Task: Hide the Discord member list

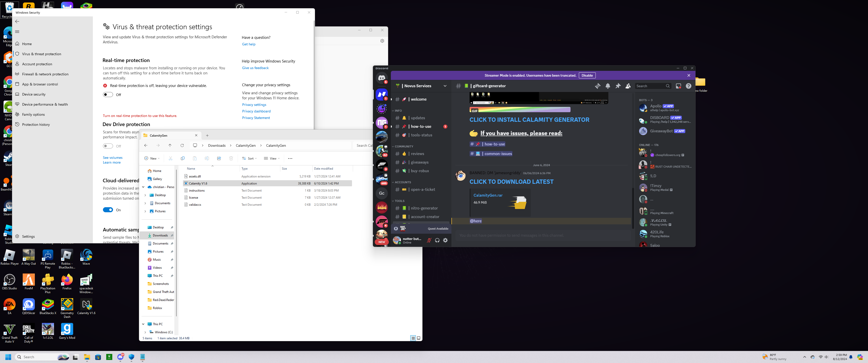Action: 628,86
